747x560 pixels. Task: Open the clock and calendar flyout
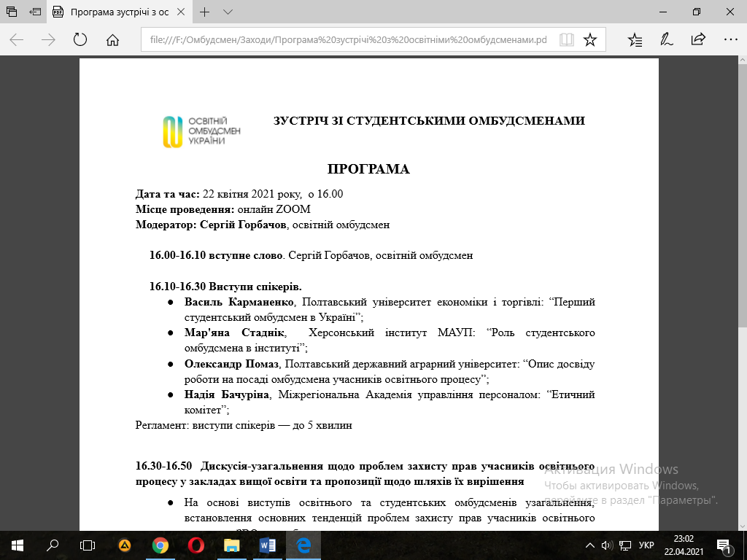pos(684,545)
